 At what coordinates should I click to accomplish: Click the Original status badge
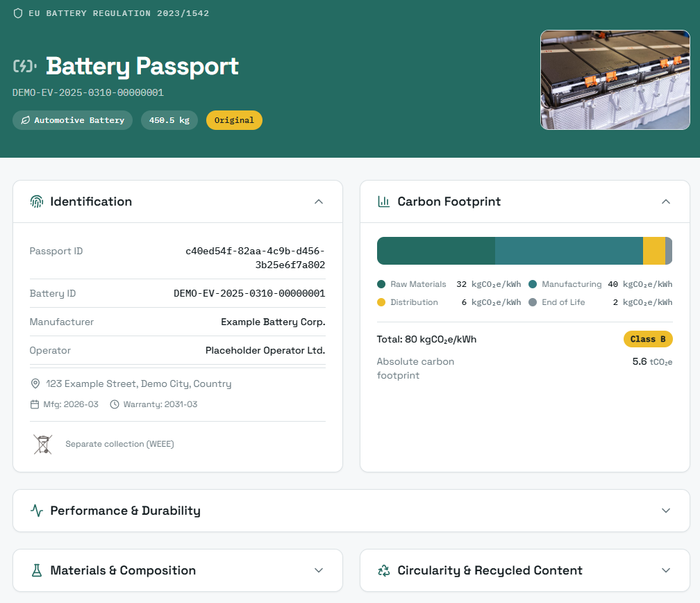tap(234, 119)
